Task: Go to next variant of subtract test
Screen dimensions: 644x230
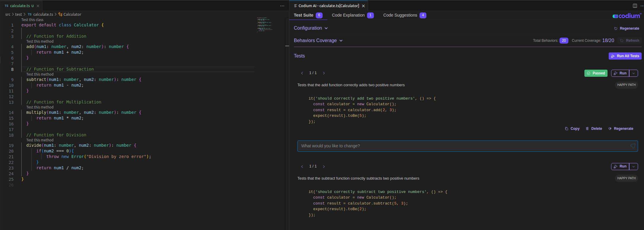Action: (x=324, y=167)
